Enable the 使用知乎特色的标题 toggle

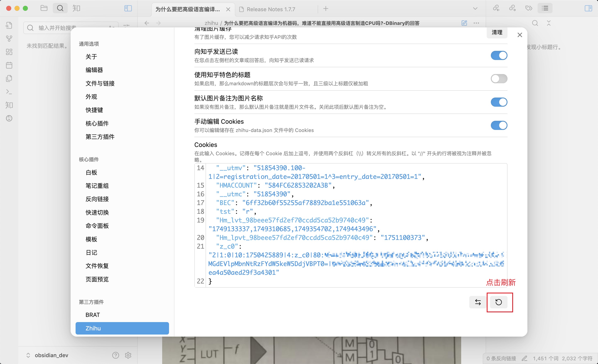(499, 79)
